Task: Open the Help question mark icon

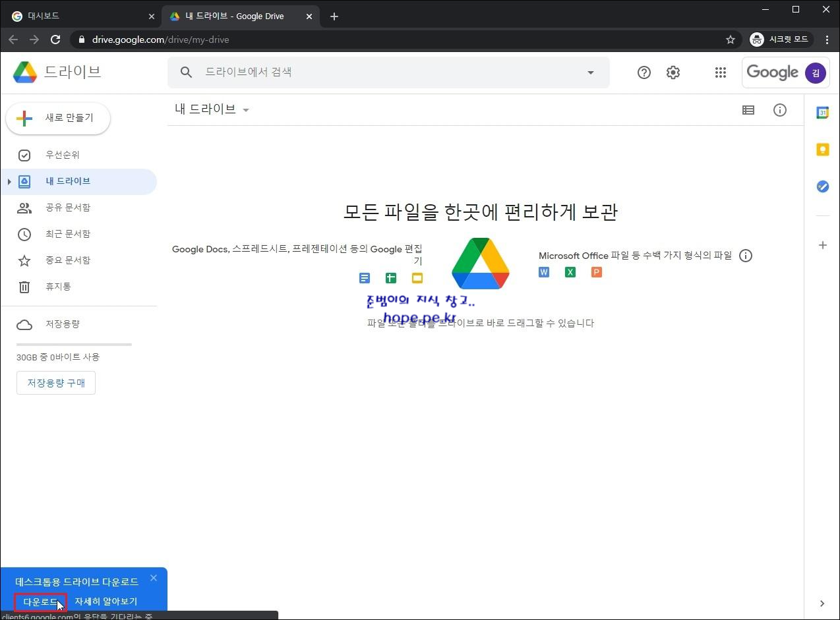Action: point(644,72)
